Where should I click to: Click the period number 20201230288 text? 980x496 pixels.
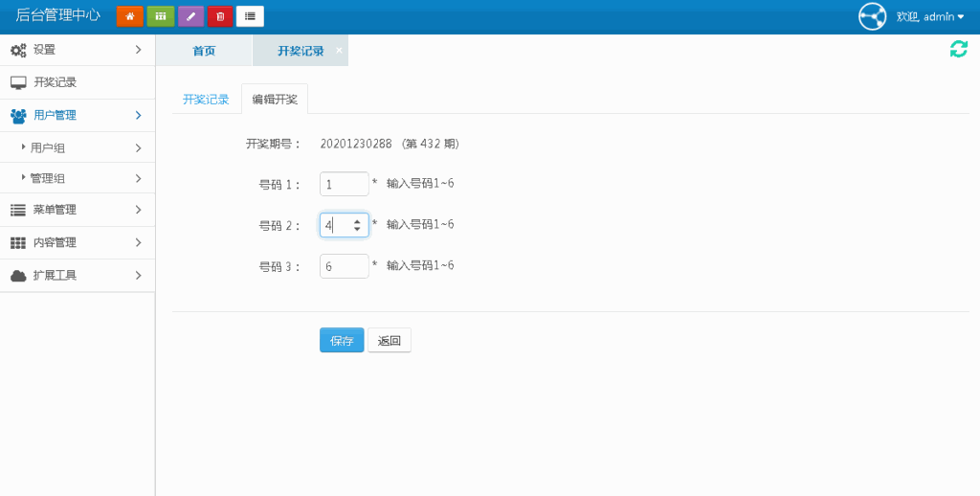pos(356,144)
